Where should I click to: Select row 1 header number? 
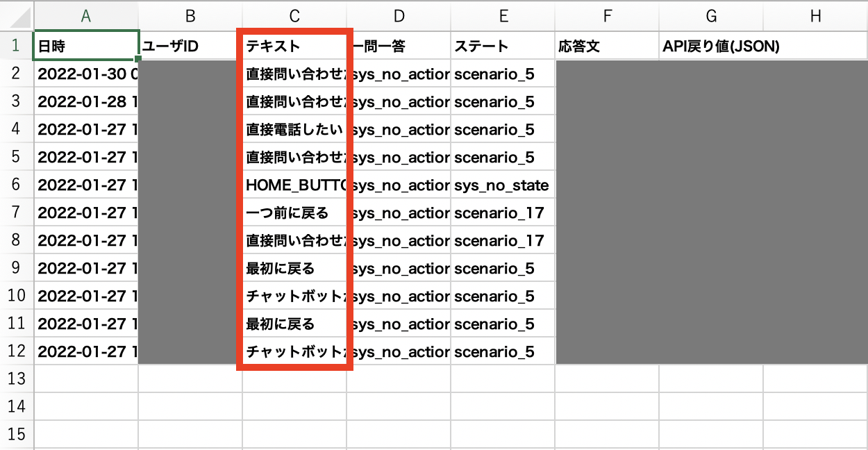point(17,46)
